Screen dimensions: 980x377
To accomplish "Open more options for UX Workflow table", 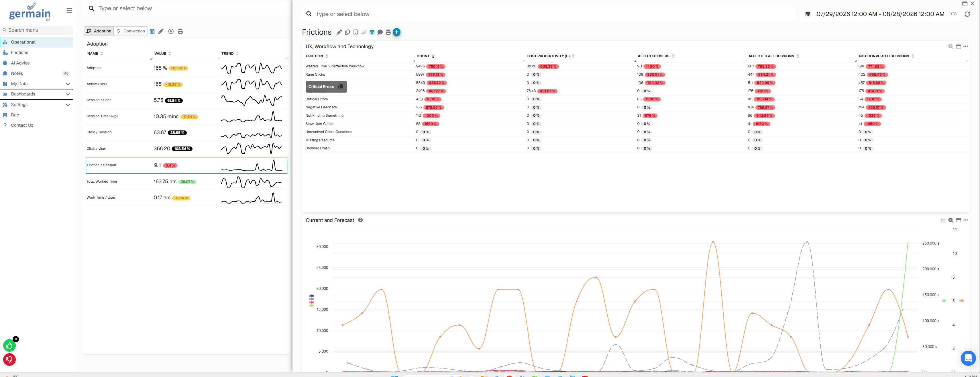I will pos(966,46).
